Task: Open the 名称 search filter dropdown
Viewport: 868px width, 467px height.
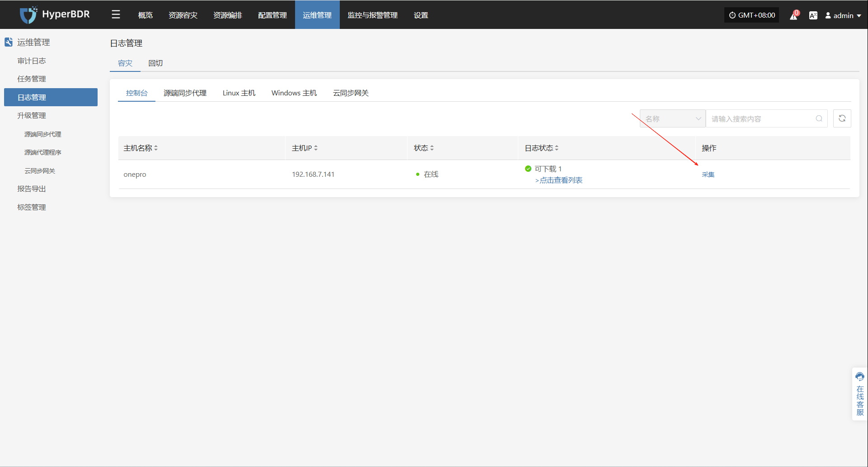Action: coord(672,118)
